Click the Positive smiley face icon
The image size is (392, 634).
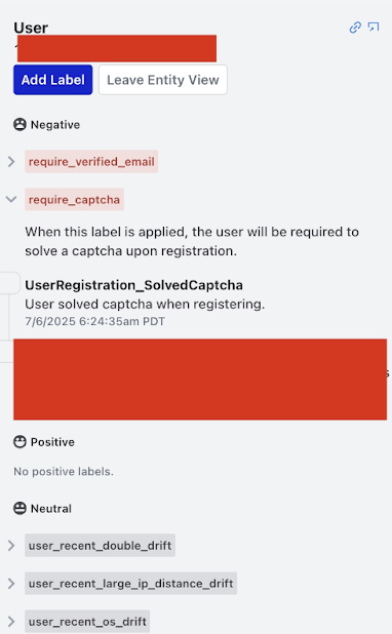[x=20, y=442]
